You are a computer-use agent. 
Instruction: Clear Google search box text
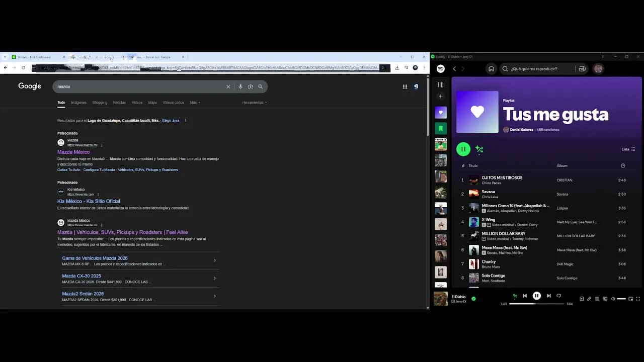[228, 86]
